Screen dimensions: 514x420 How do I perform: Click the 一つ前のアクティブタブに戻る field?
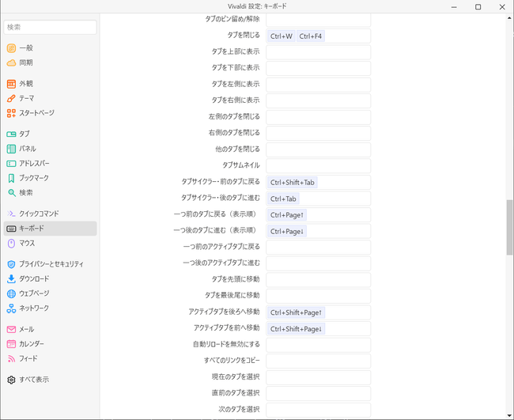coord(319,248)
